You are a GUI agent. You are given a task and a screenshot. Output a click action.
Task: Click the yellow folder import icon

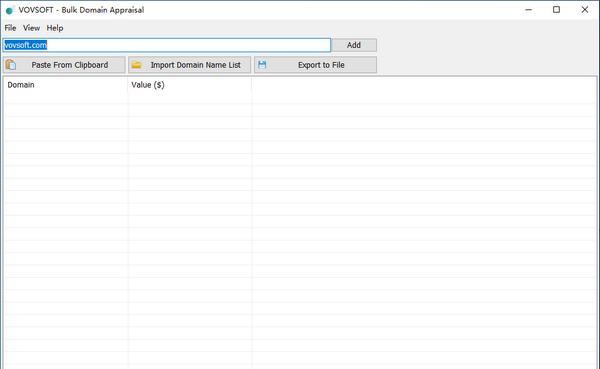136,65
